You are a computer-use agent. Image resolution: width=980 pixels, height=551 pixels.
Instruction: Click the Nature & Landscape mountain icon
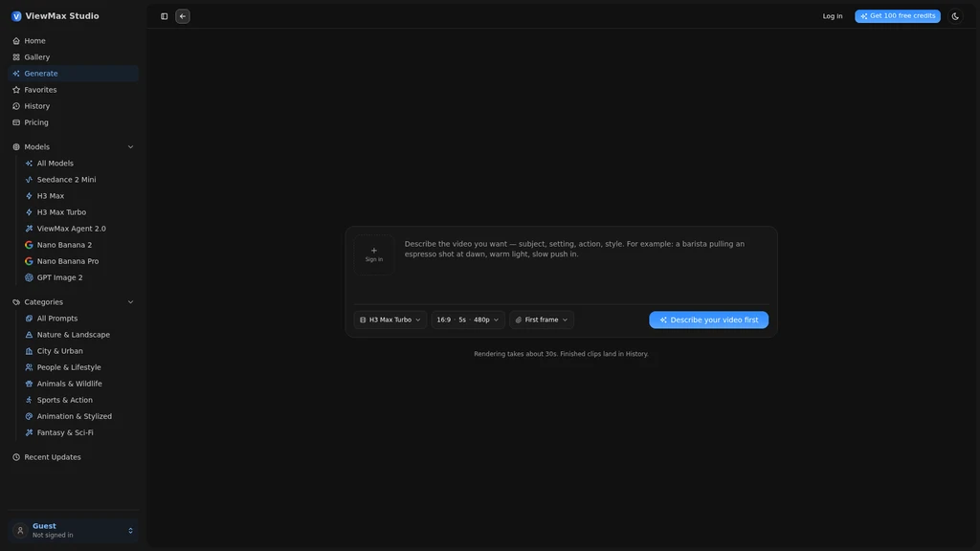click(29, 334)
